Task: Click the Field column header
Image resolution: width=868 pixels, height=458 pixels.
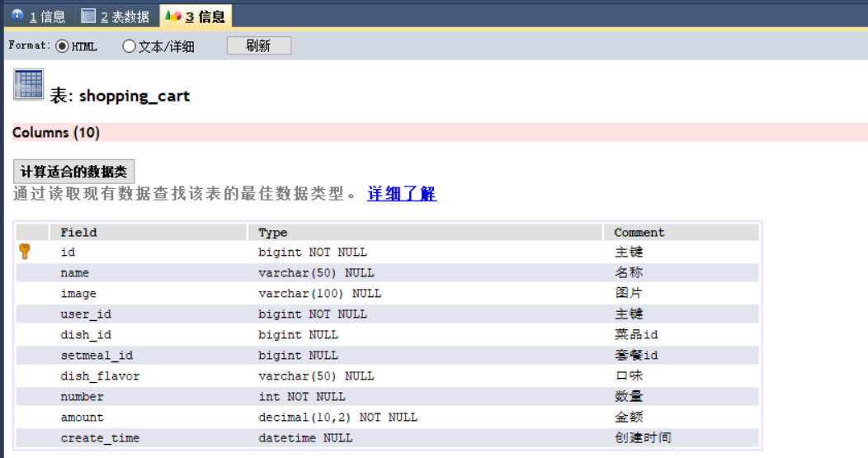Action: pos(148,233)
